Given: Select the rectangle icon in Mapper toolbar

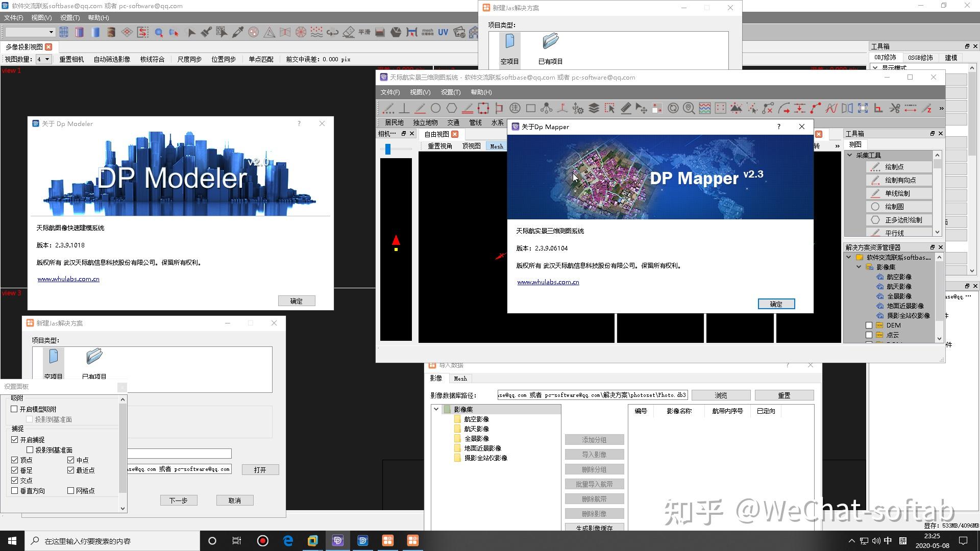Looking at the screenshot, I should click(x=531, y=108).
